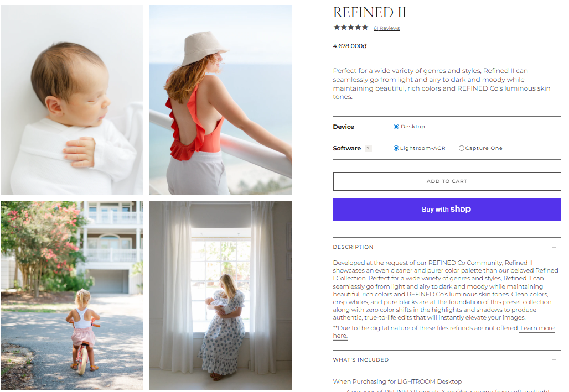This screenshot has height=392, width=569.
Task: Select Lightroom-ACR software option
Action: pyautogui.click(x=396, y=148)
